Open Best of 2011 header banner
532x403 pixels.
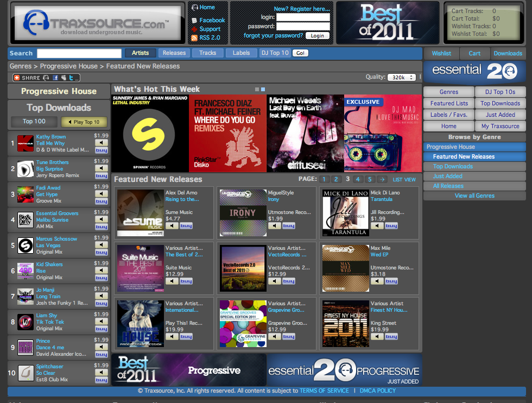point(388,23)
